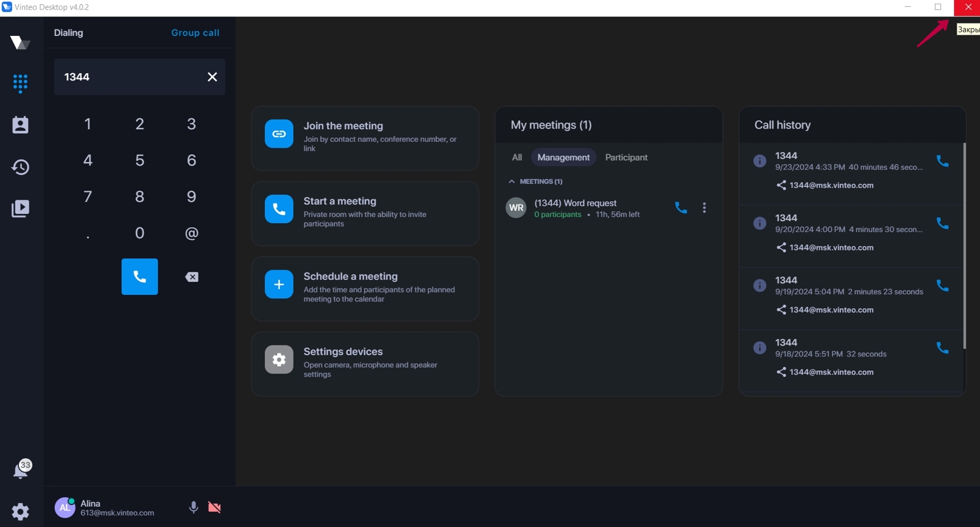This screenshot has height=527, width=980.
Task: Maximize the Vinteo Desktop window
Action: (938, 7)
